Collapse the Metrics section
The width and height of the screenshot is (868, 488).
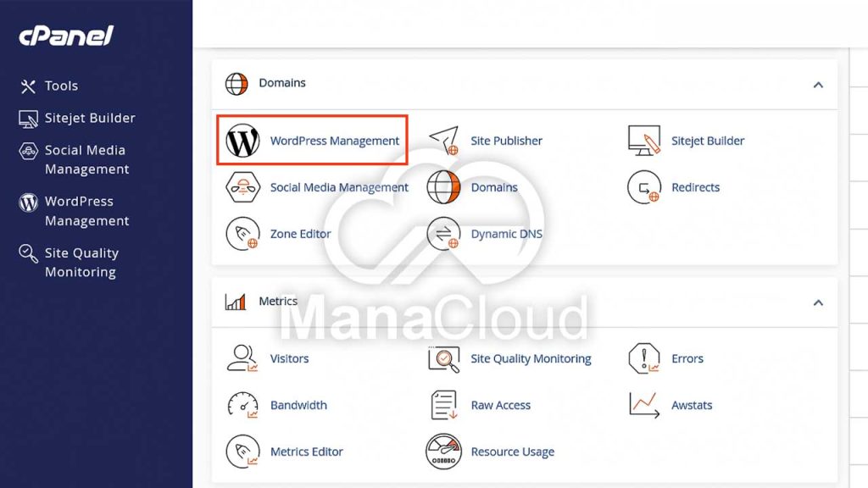pos(818,302)
